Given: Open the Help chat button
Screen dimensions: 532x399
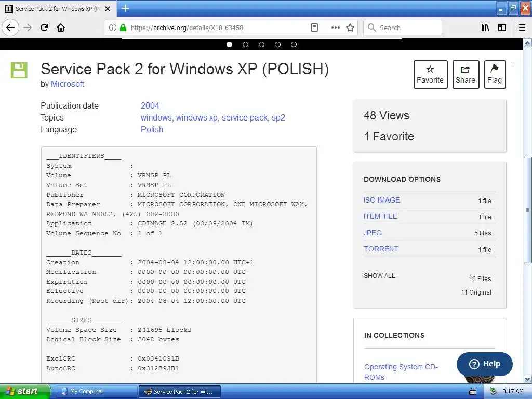Looking at the screenshot, I should pyautogui.click(x=485, y=364).
